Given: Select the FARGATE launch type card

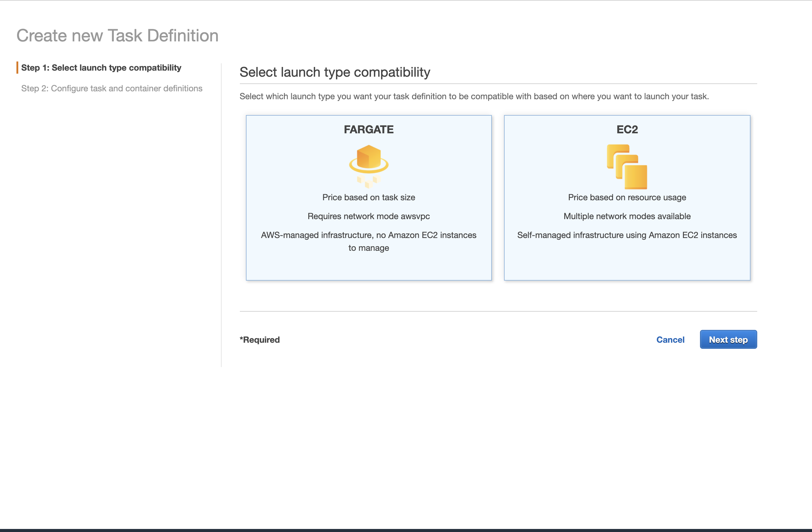Looking at the screenshot, I should tap(369, 198).
